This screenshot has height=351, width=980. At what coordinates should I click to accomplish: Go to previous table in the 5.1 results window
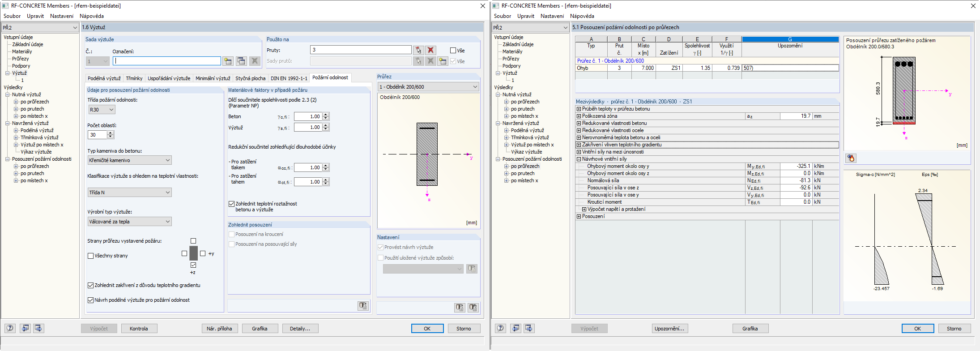pos(516,328)
